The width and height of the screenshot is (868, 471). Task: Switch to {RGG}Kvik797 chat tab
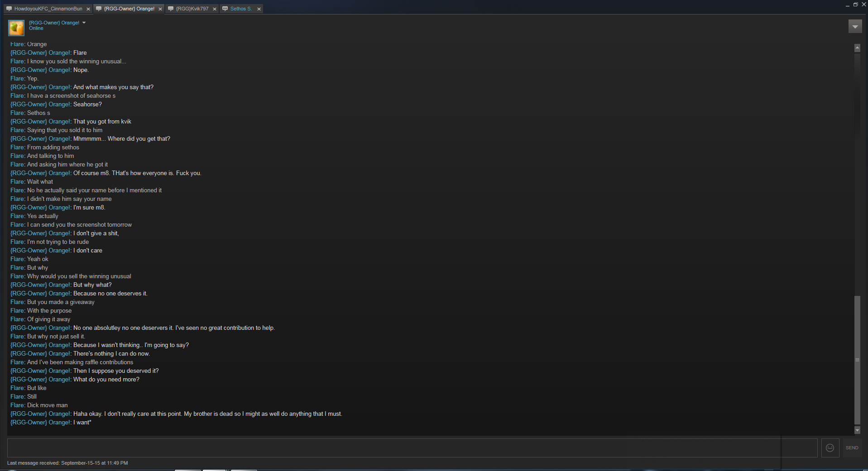(x=192, y=9)
